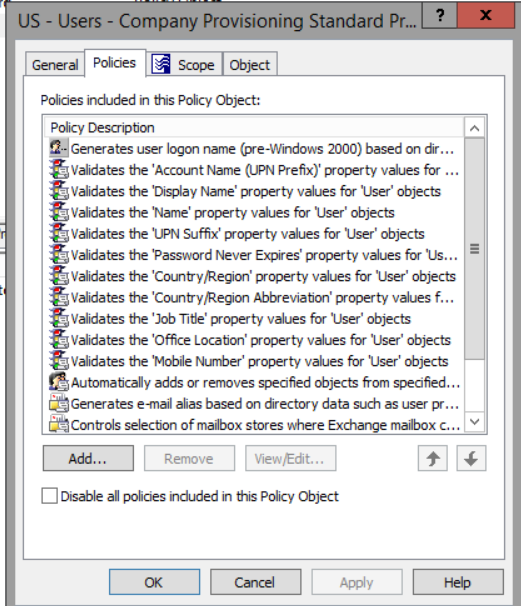Click the Scope tab's icon
The image size is (521, 606).
(161, 64)
